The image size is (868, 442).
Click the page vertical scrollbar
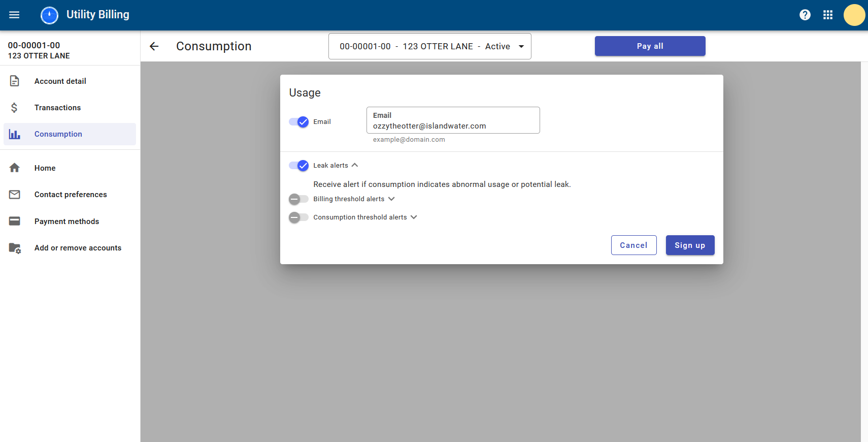pos(864,252)
